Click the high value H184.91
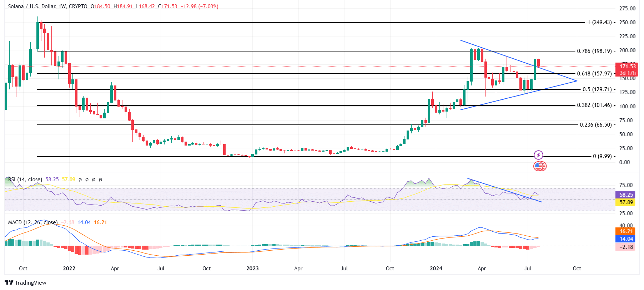The height and width of the screenshot is (290, 644). pyautogui.click(x=123, y=6)
